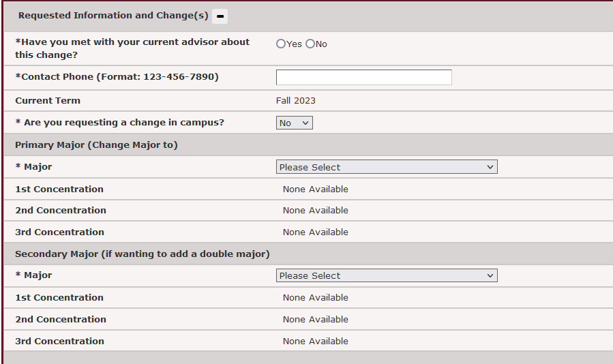The width and height of the screenshot is (613, 364).
Task: Select Yes for met with current advisor
Action: [x=281, y=44]
